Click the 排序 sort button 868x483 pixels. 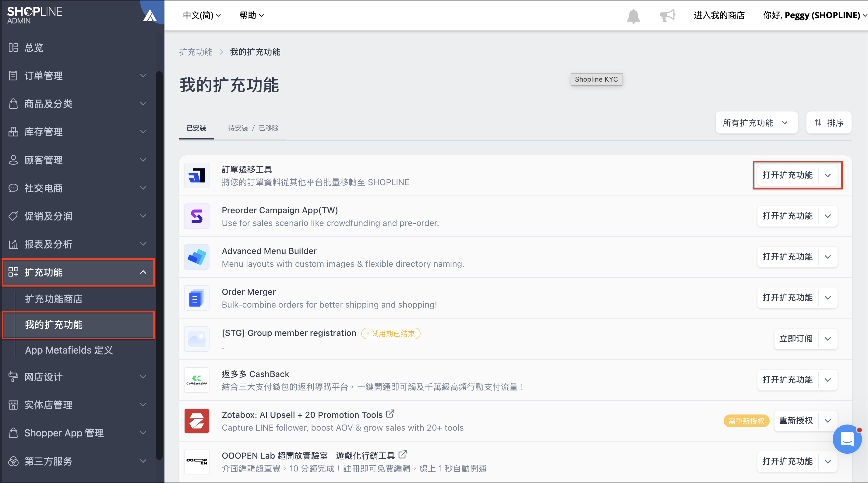click(x=829, y=123)
